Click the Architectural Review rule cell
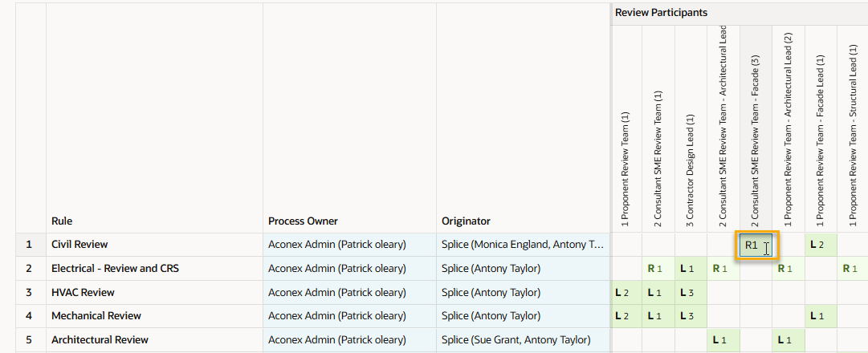This screenshot has width=868, height=353. (100, 340)
